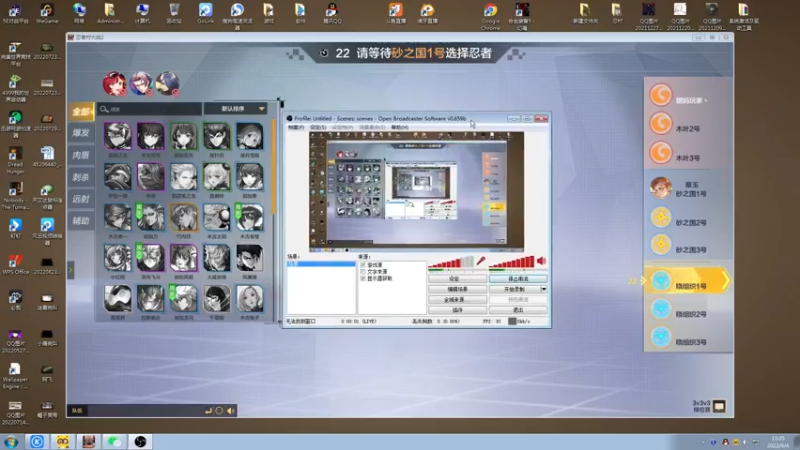Click the emoji icon in game chat bar
This screenshot has height=450, width=800.
pyautogui.click(x=219, y=411)
